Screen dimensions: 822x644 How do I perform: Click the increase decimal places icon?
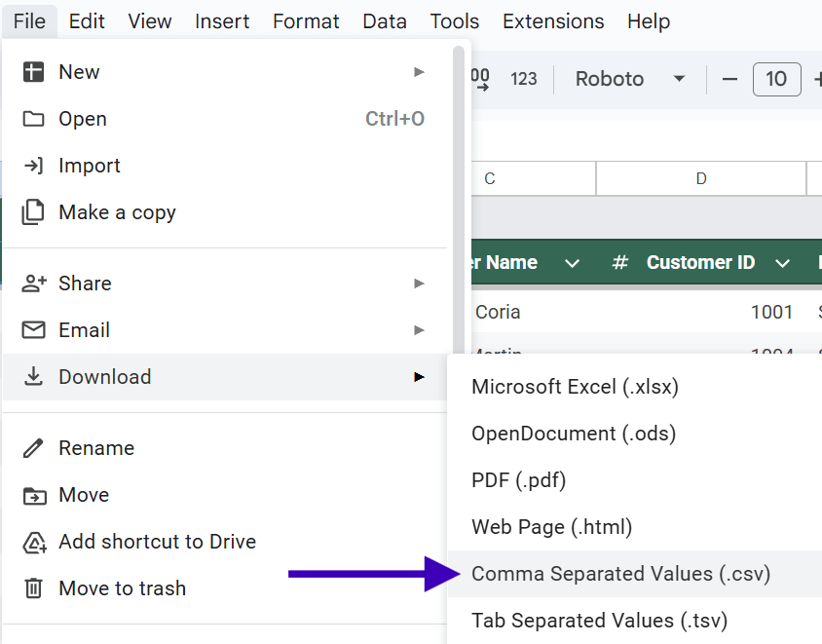tap(481, 79)
